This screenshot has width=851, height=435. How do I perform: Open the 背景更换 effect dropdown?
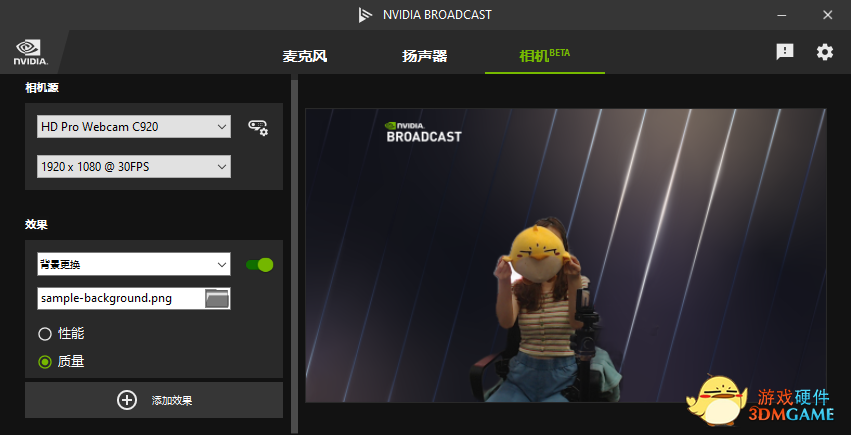click(134, 264)
